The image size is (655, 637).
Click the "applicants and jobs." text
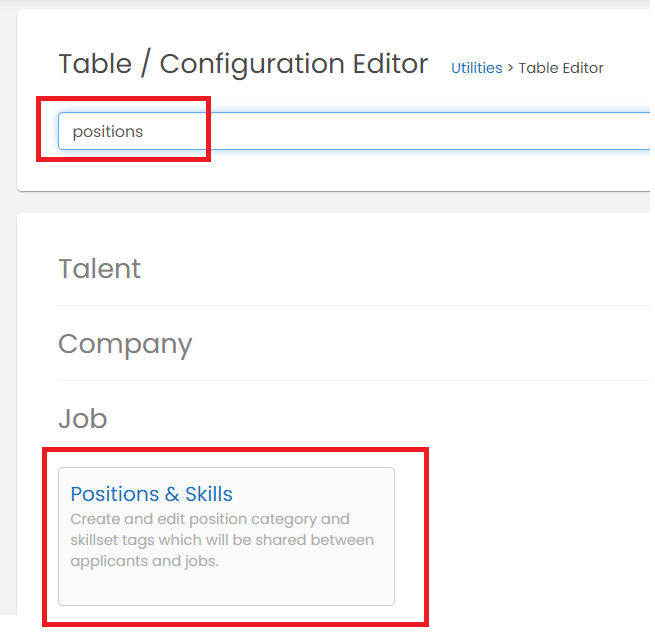coord(145,561)
